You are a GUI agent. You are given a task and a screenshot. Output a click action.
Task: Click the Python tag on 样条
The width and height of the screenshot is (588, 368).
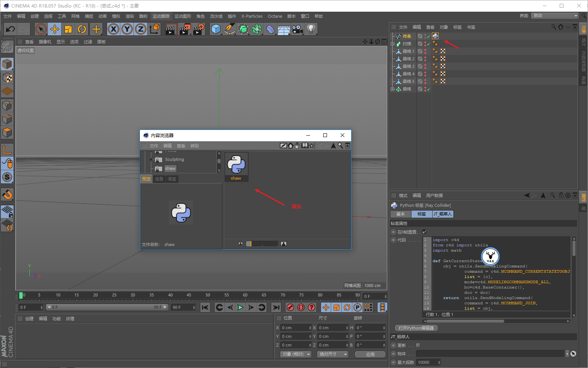pyautogui.click(x=435, y=36)
